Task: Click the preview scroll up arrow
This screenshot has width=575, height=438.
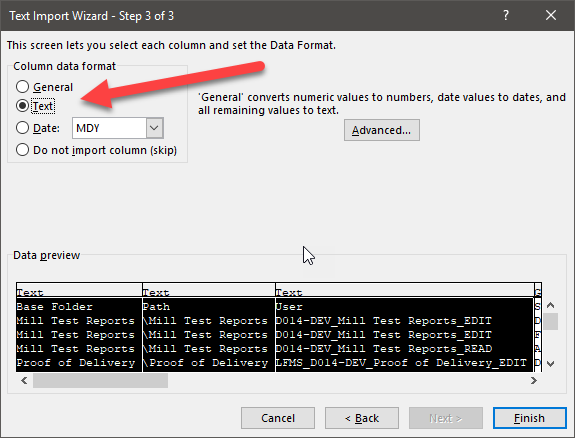Action: tap(550, 305)
